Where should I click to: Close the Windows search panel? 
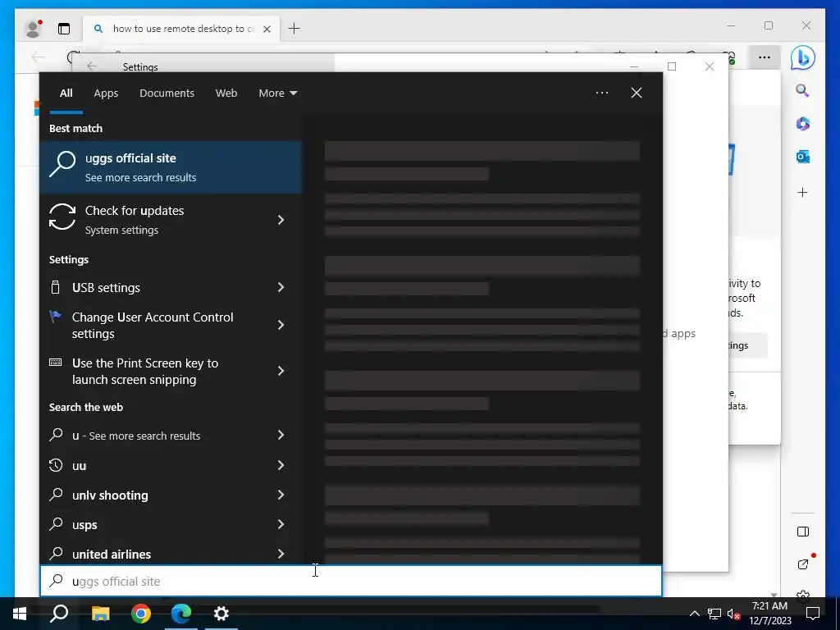tap(637, 93)
